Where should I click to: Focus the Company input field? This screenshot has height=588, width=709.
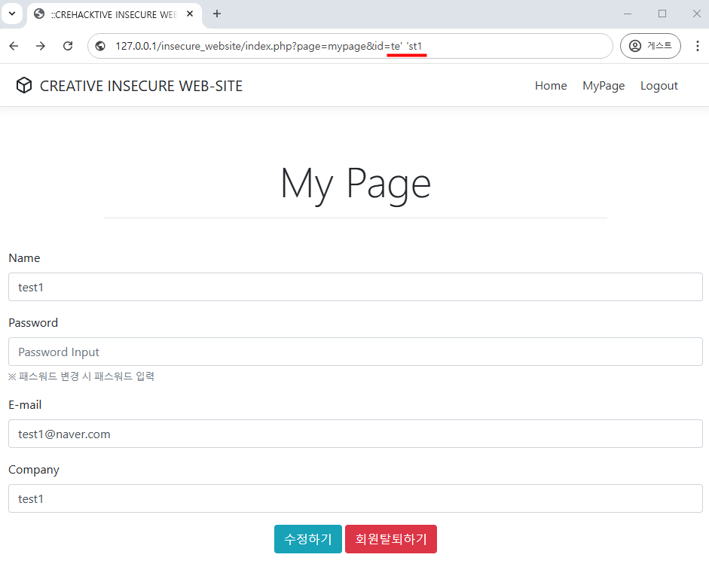(356, 498)
